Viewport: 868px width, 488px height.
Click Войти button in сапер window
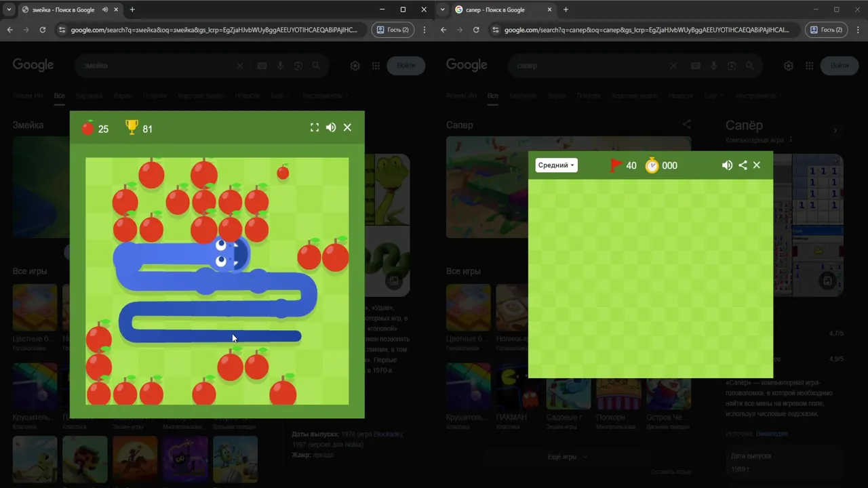tap(840, 66)
